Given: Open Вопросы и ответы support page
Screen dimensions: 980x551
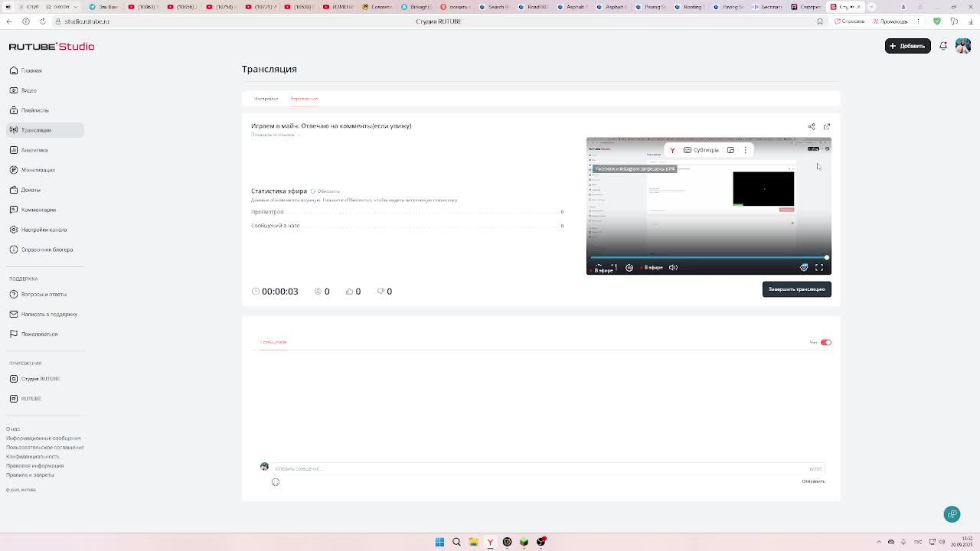Looking at the screenshot, I should (44, 294).
